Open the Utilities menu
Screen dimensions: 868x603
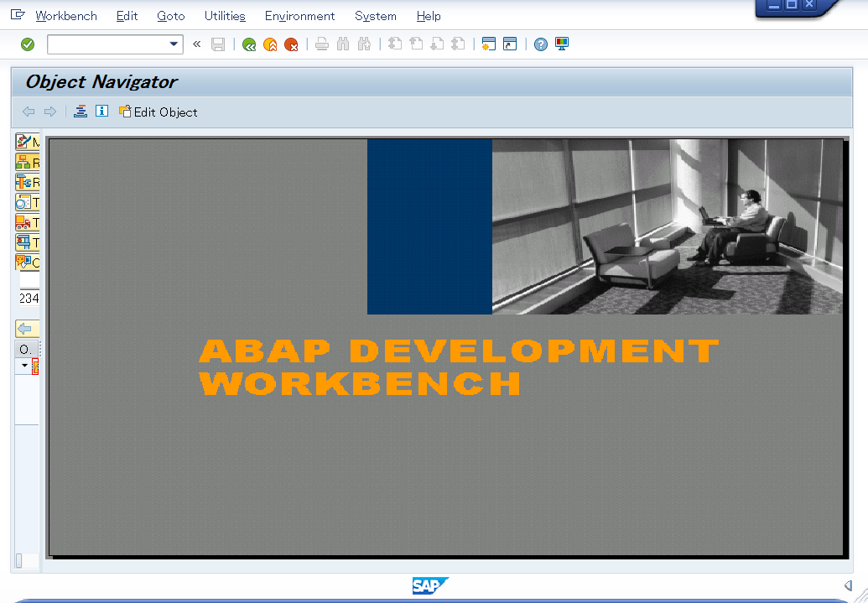225,16
